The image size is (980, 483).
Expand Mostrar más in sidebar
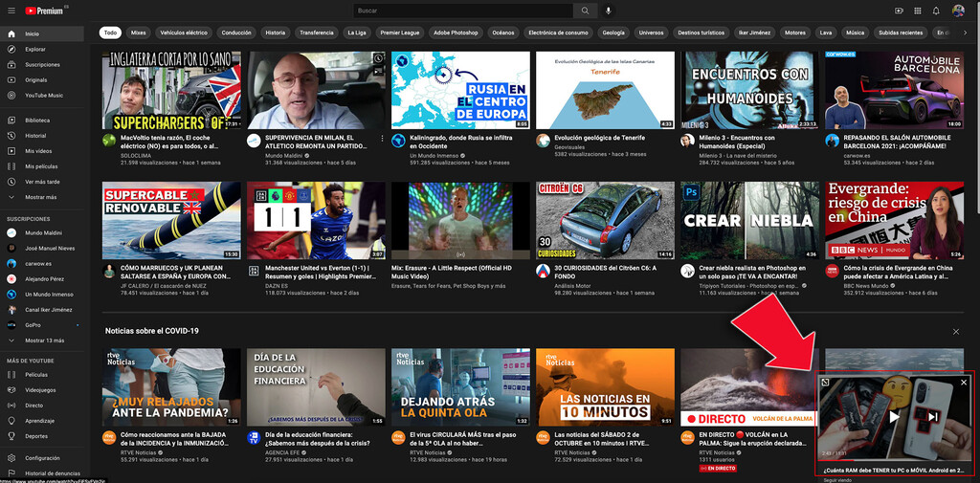42,197
